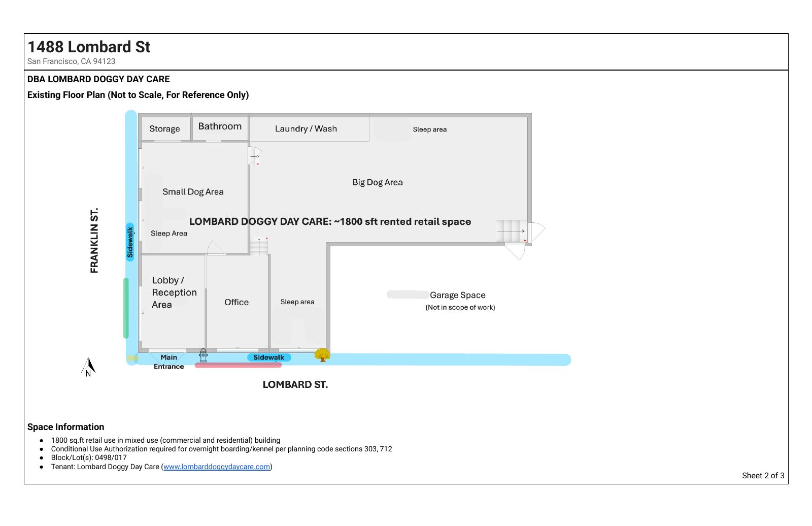Click the stairs icon at Big Dog Area east exit
The height and width of the screenshot is (526, 812).
[512, 231]
